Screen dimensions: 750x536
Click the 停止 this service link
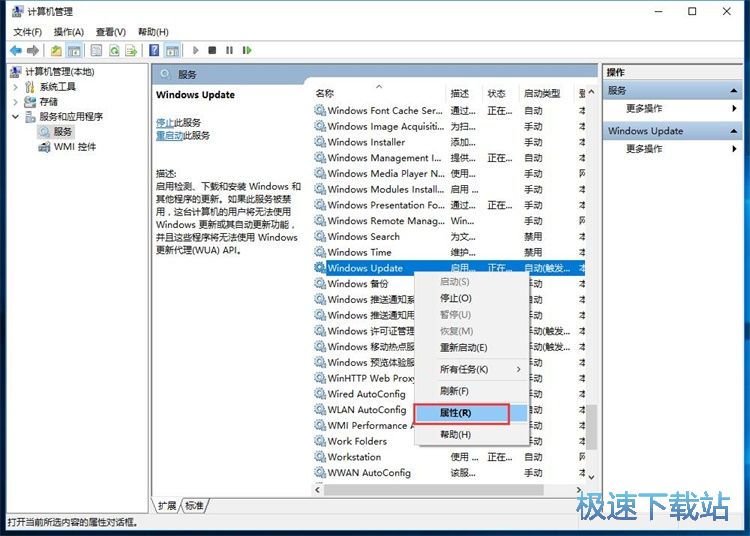pos(165,123)
